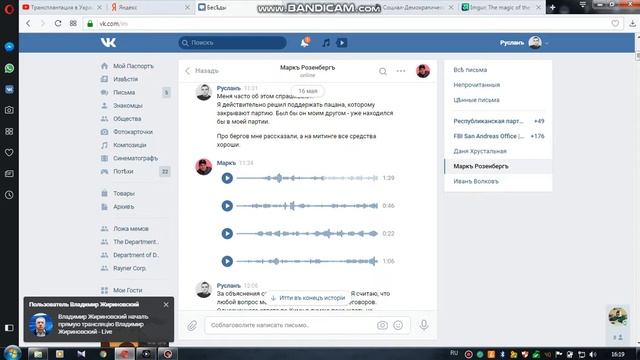Image resolution: width=640 pixels, height=360 pixels.
Task: Search within this conversation
Action: point(383,71)
